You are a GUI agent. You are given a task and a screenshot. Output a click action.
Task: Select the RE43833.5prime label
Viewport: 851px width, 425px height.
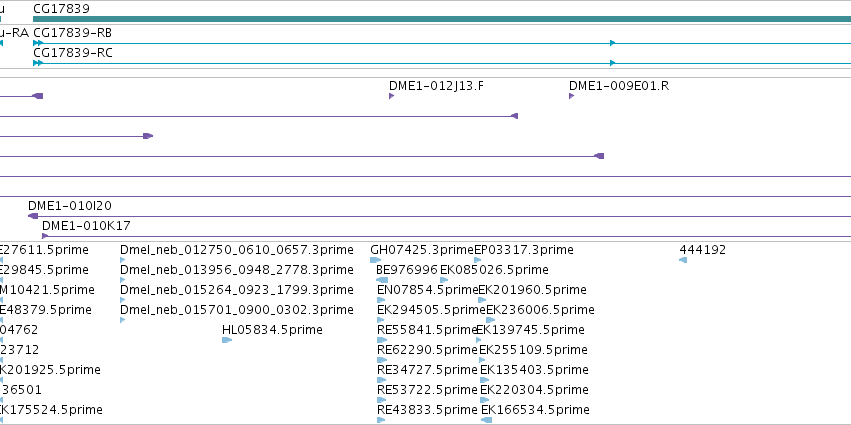427,410
